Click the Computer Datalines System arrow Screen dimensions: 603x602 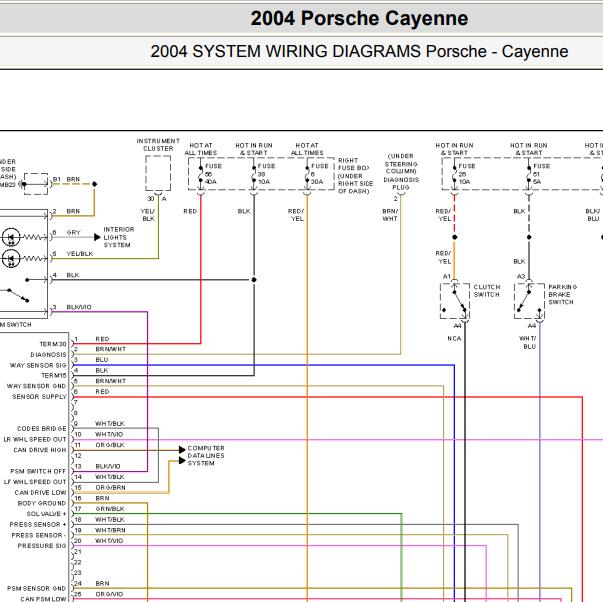[182, 455]
